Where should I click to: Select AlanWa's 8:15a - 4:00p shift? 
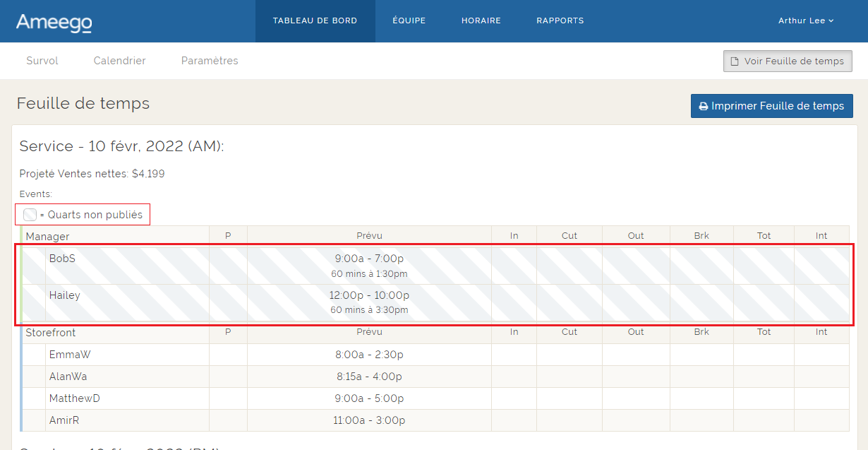pos(369,377)
